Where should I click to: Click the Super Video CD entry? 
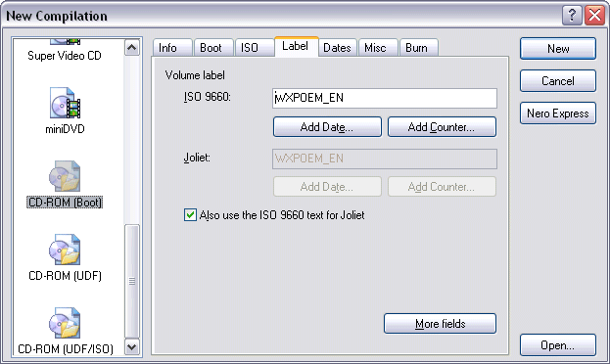coord(65,56)
